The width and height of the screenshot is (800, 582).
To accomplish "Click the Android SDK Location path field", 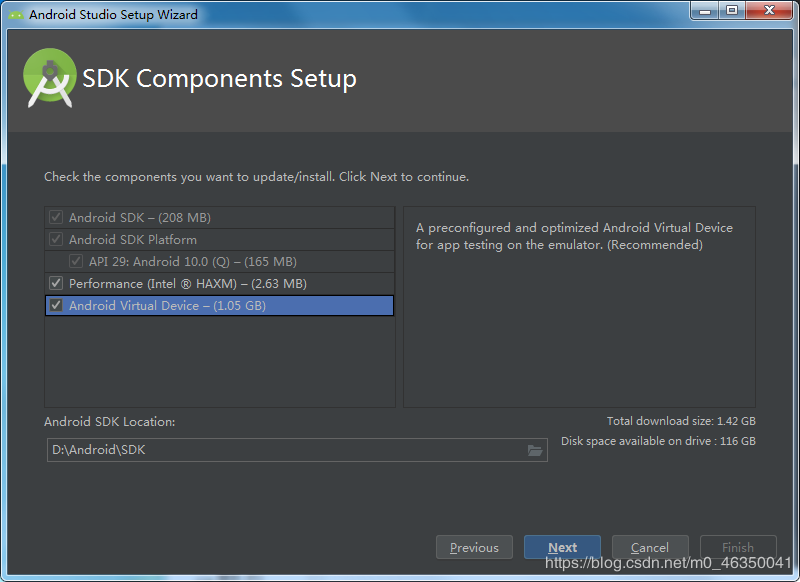I will click(297, 450).
